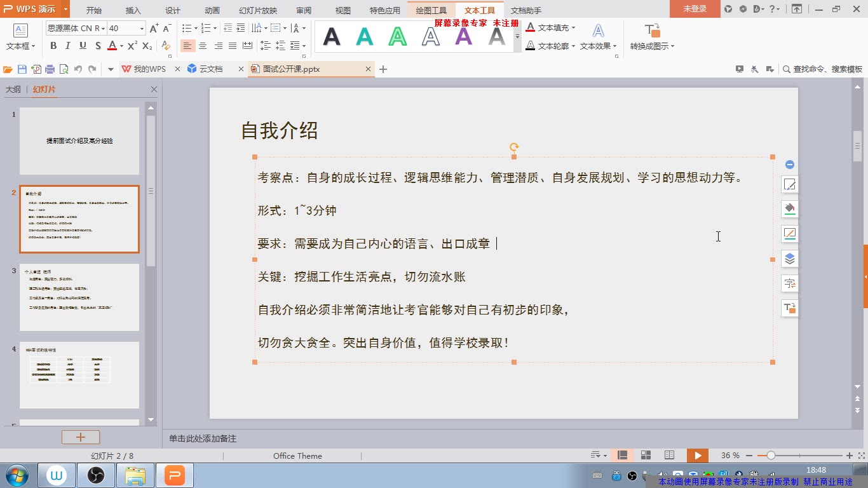The image size is (868, 488).
Task: Set center text alignment
Action: coord(203,46)
